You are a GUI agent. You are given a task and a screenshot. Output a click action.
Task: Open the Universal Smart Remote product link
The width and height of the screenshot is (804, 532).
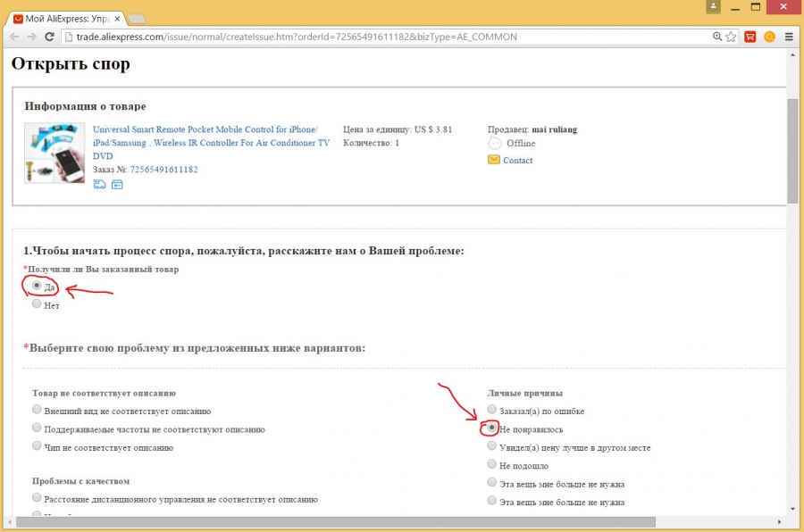(x=211, y=143)
